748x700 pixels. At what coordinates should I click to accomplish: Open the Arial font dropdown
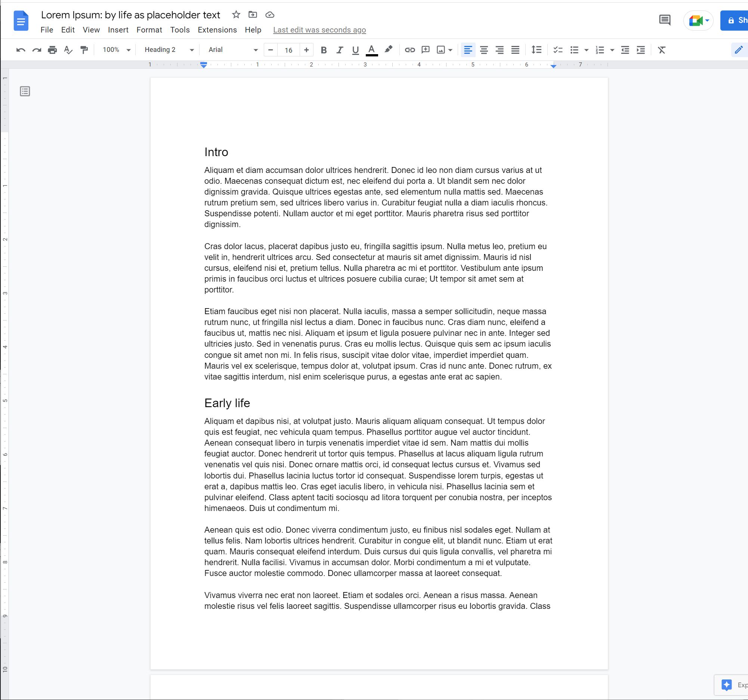231,49
